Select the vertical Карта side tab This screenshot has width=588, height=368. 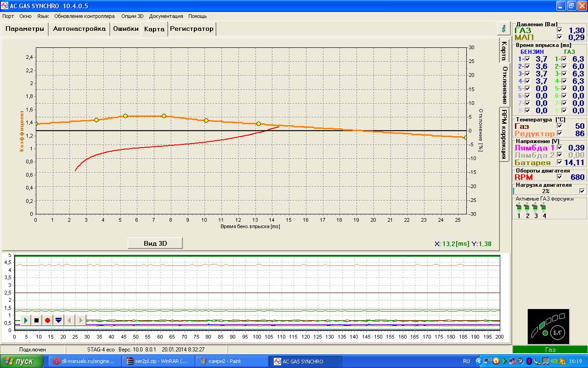coord(504,51)
